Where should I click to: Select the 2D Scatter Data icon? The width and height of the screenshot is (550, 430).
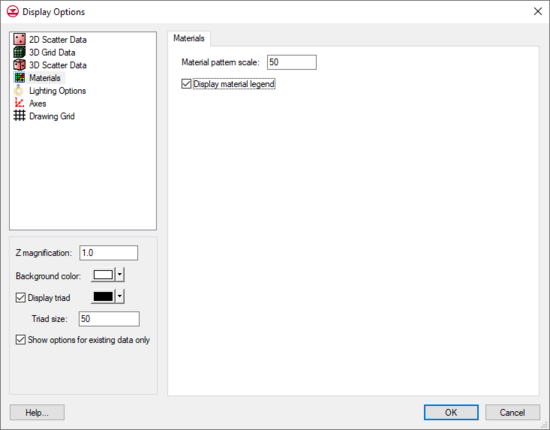[x=19, y=39]
